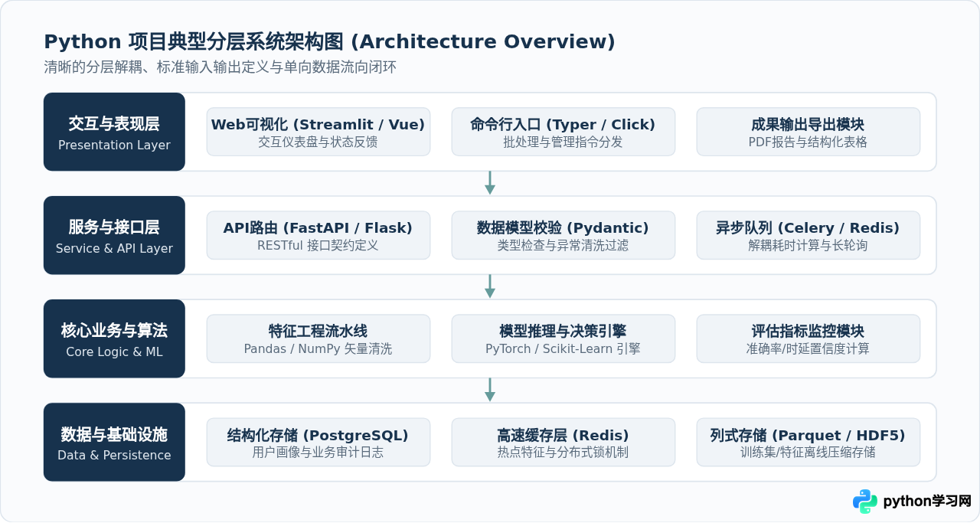The height and width of the screenshot is (523, 980).
Task: Pick the 列式存储 (Parquet / HDF5) card
Action: pyautogui.click(x=808, y=442)
